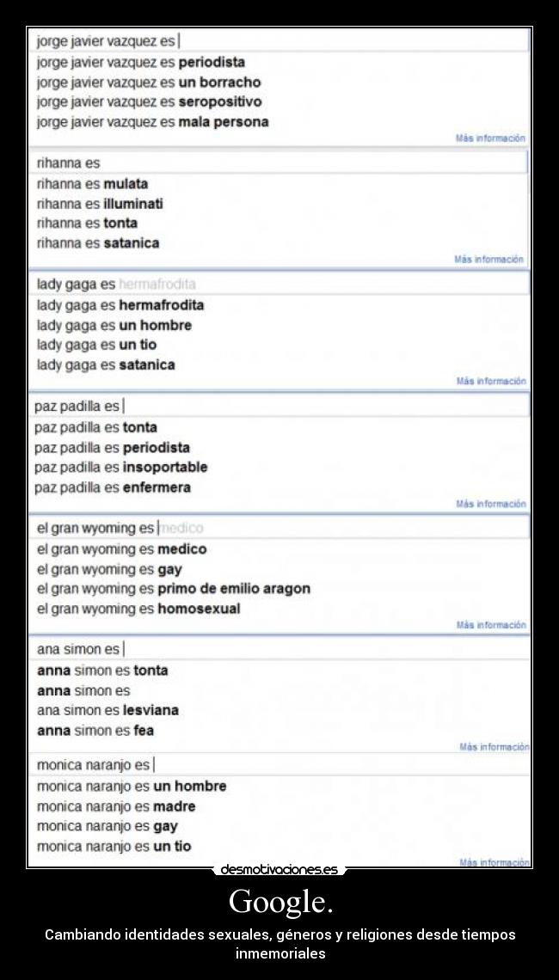Select the suggestion 'lady gaga es un hombre'
559x980 pixels.
point(114,325)
